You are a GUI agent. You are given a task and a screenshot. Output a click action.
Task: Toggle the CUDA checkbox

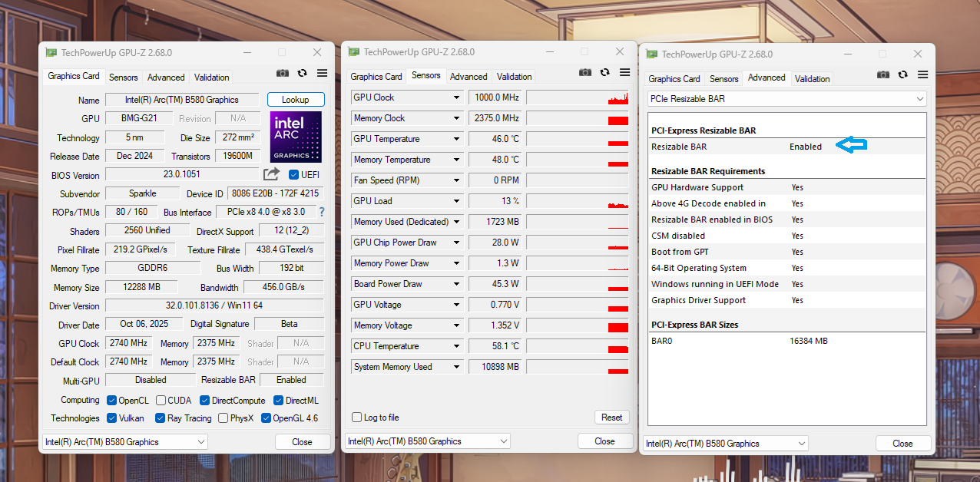pyautogui.click(x=161, y=401)
